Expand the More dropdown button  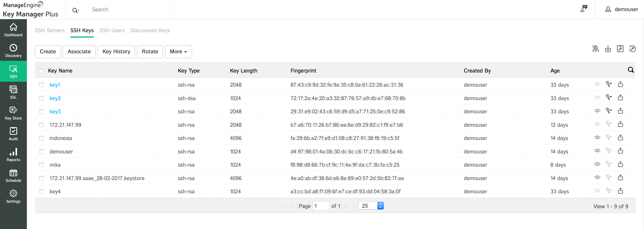tap(178, 52)
